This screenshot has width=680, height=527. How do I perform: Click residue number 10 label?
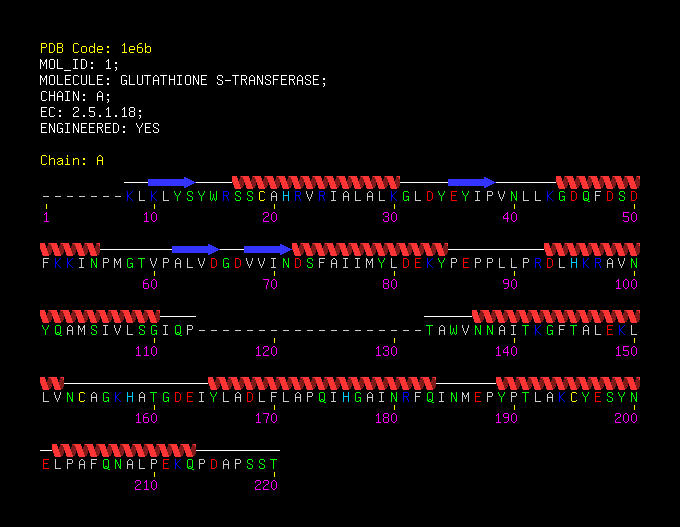[150, 217]
